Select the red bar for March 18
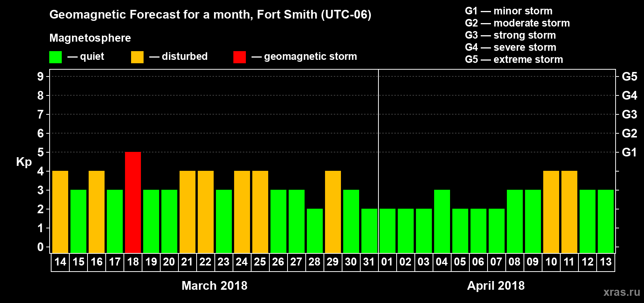Viewport: 644px width, 303px height. (x=133, y=202)
